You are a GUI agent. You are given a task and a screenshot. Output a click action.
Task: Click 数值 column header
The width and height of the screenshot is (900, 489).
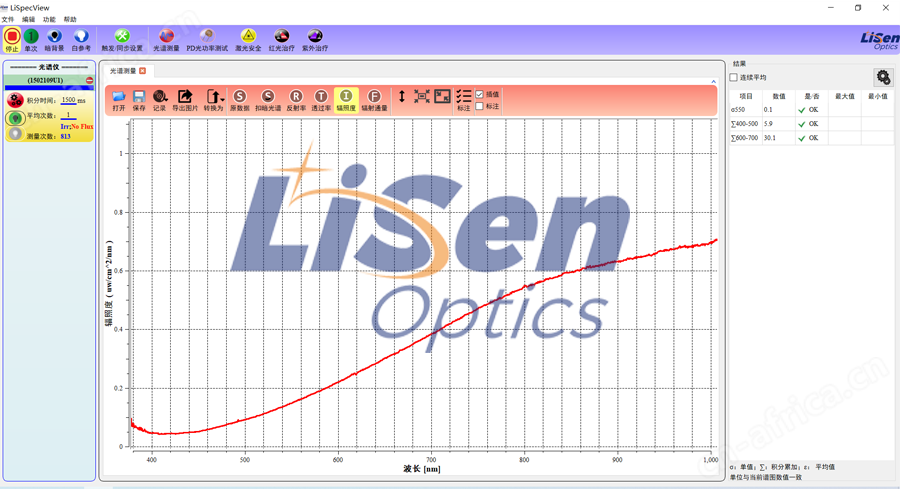pos(779,96)
